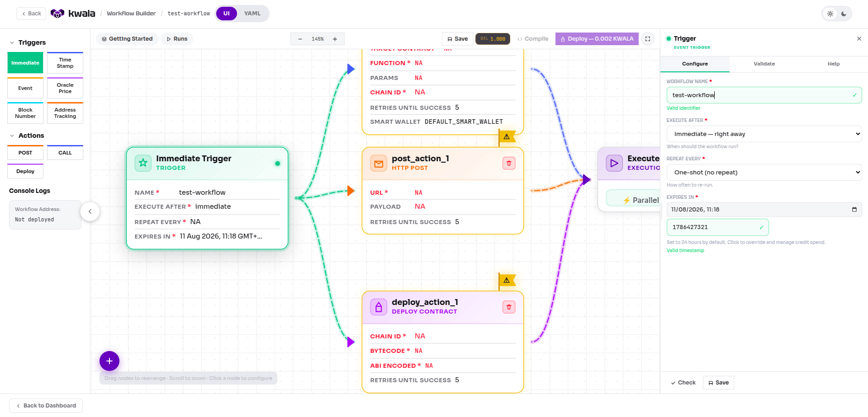Click the kwala logo icon

click(x=57, y=14)
